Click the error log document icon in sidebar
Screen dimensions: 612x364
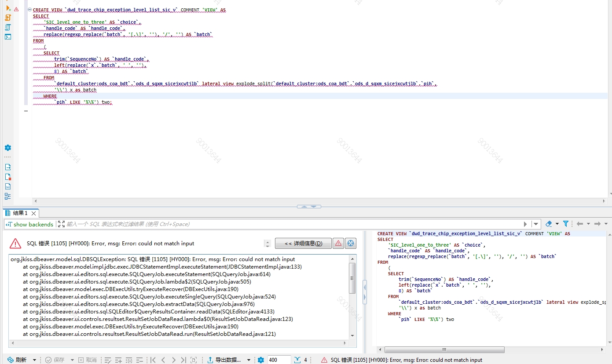pyautogui.click(x=8, y=177)
